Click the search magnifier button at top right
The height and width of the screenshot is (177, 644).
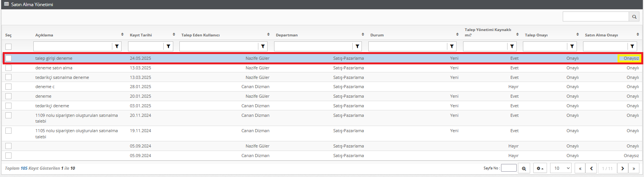[x=634, y=16]
